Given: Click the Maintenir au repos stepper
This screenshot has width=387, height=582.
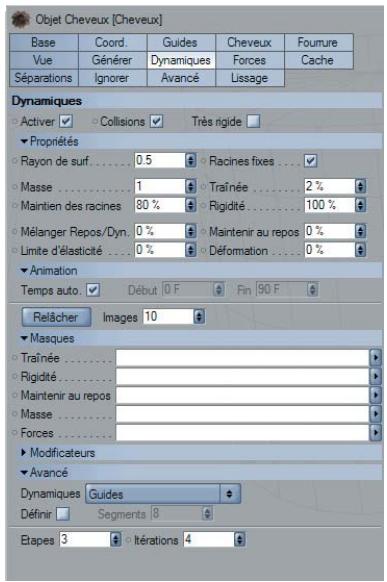Looking at the screenshot, I should [360, 231].
